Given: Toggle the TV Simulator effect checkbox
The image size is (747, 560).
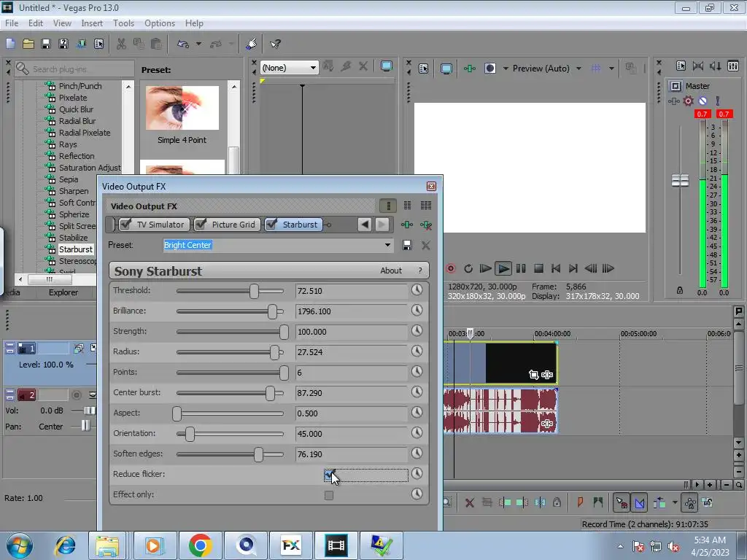Looking at the screenshot, I should (125, 225).
